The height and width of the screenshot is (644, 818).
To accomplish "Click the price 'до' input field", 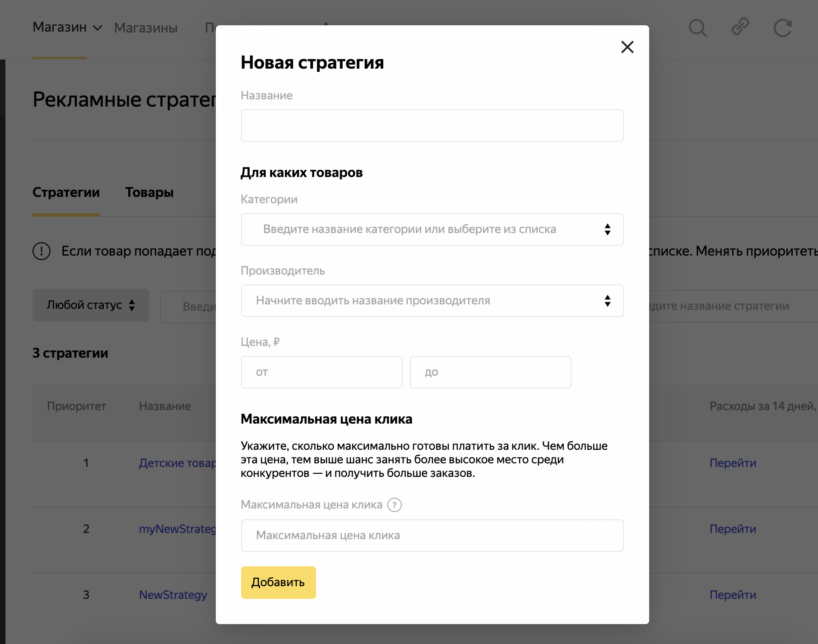I will [x=490, y=372].
